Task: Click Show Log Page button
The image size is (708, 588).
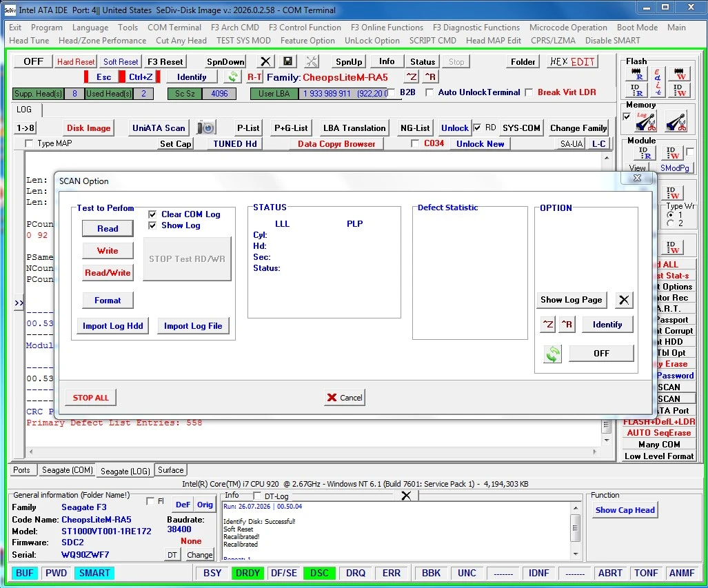Action: tap(572, 300)
